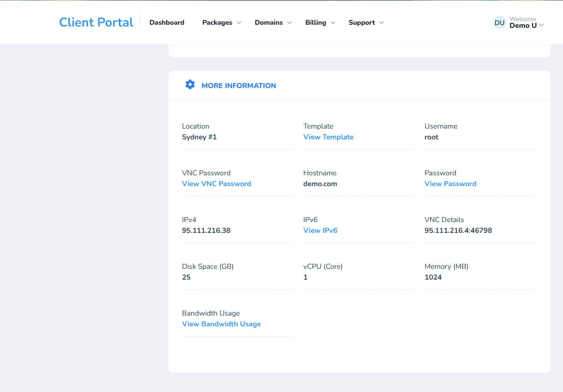Screen dimensions: 563x392
Task: Select the root username value
Action: pyautogui.click(x=431, y=137)
